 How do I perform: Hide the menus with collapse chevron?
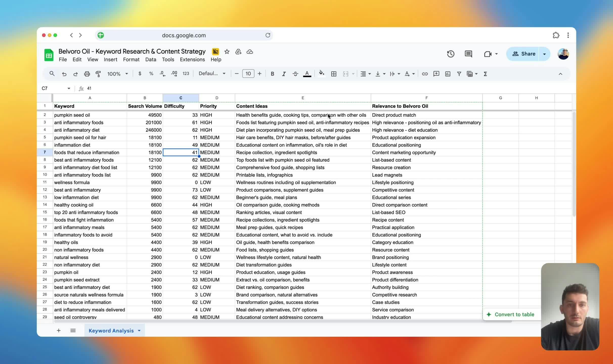pos(560,74)
